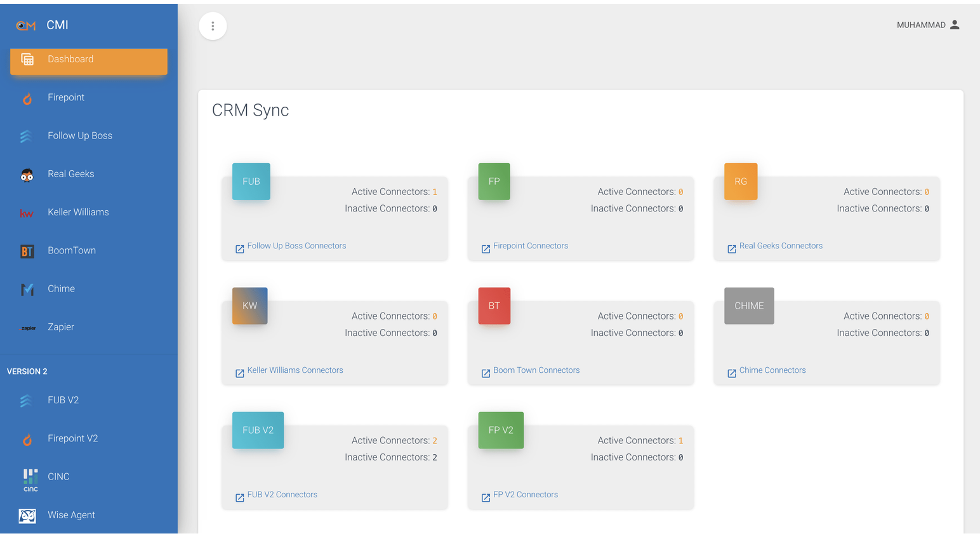Open Firepoint V2 sidebar item
980x550 pixels.
point(89,439)
